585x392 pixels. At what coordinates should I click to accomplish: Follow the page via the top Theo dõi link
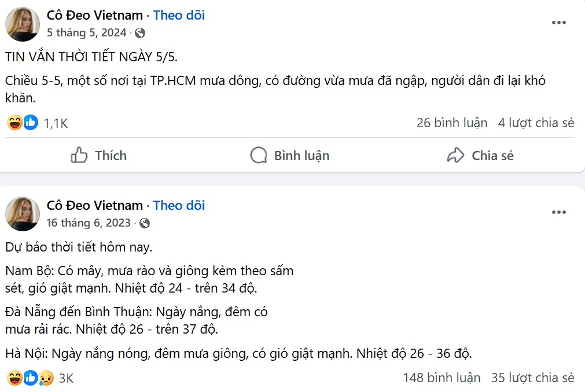pyautogui.click(x=178, y=15)
